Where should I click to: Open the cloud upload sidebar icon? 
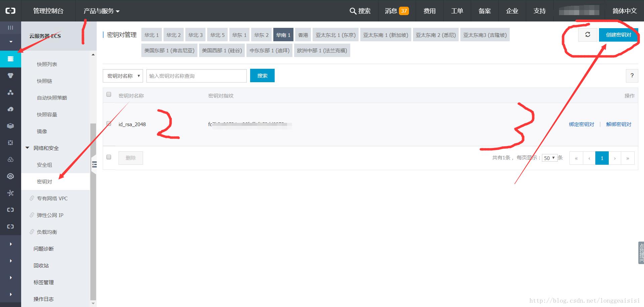(x=10, y=109)
